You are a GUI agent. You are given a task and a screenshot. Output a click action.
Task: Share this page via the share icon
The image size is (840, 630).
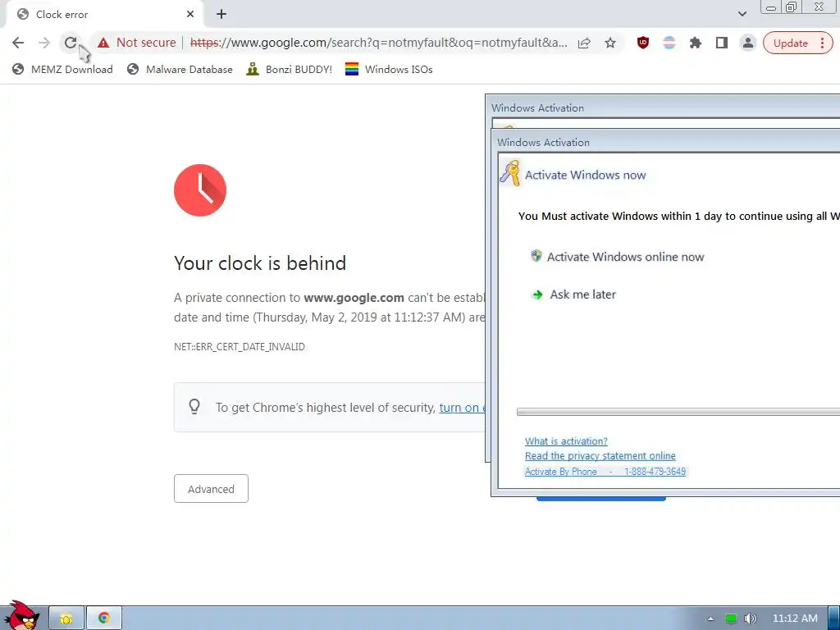584,43
